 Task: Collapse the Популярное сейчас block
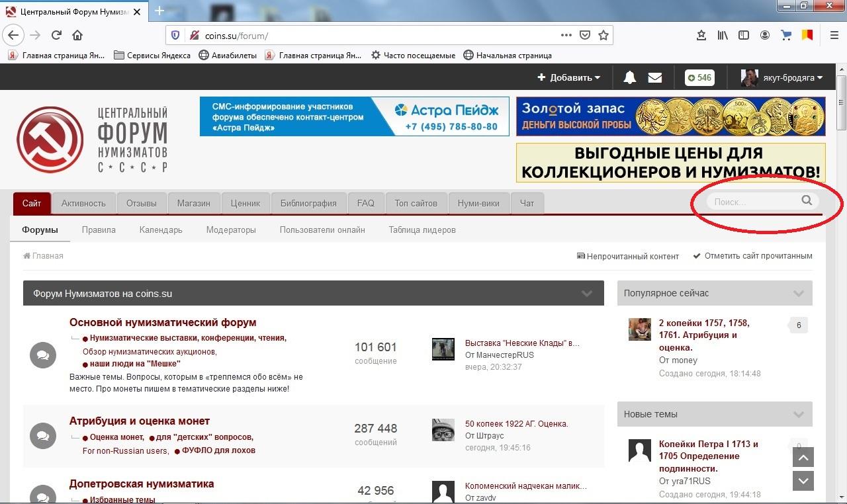click(x=799, y=294)
